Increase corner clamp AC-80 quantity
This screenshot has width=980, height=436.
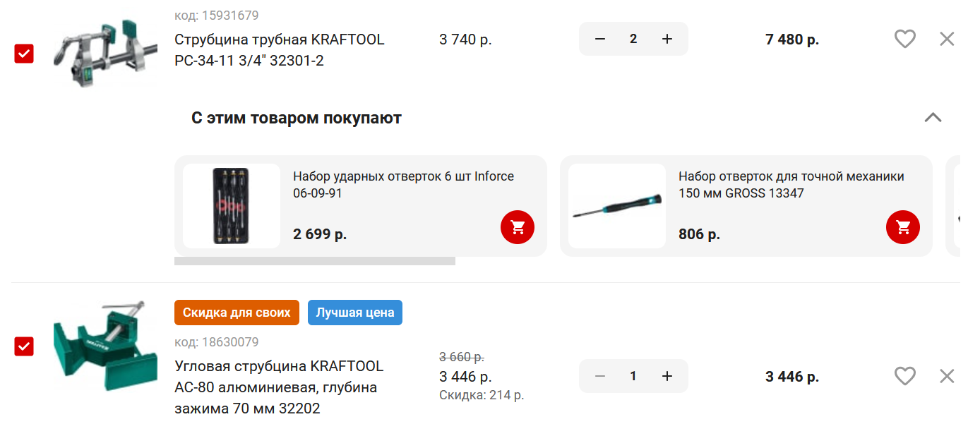pyautogui.click(x=667, y=376)
